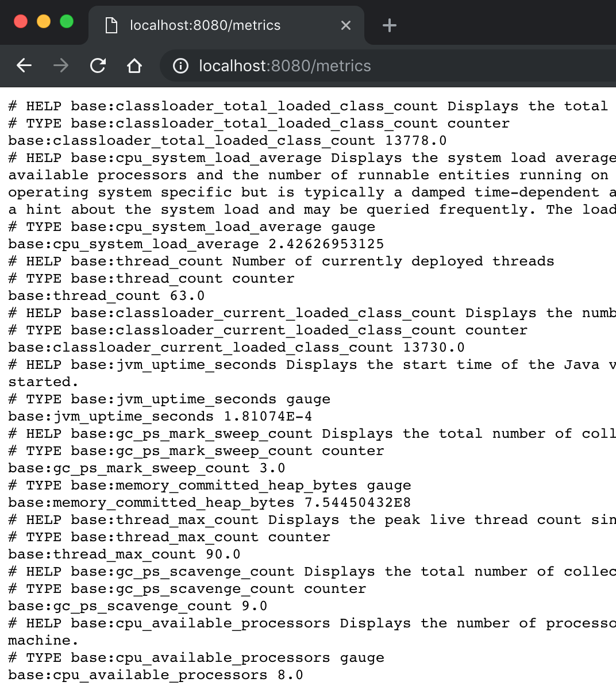The height and width of the screenshot is (686, 616).
Task: Close the browser window with red button
Action: 21,22
